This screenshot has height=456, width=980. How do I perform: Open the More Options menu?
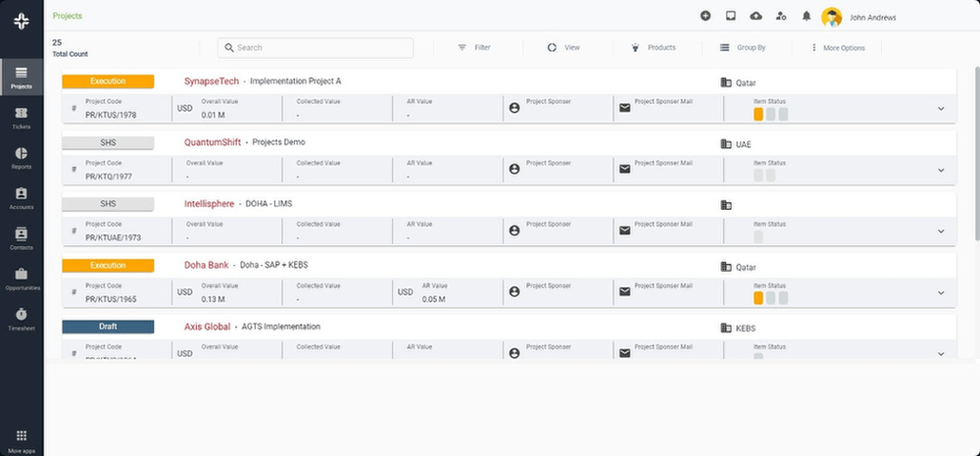point(836,47)
